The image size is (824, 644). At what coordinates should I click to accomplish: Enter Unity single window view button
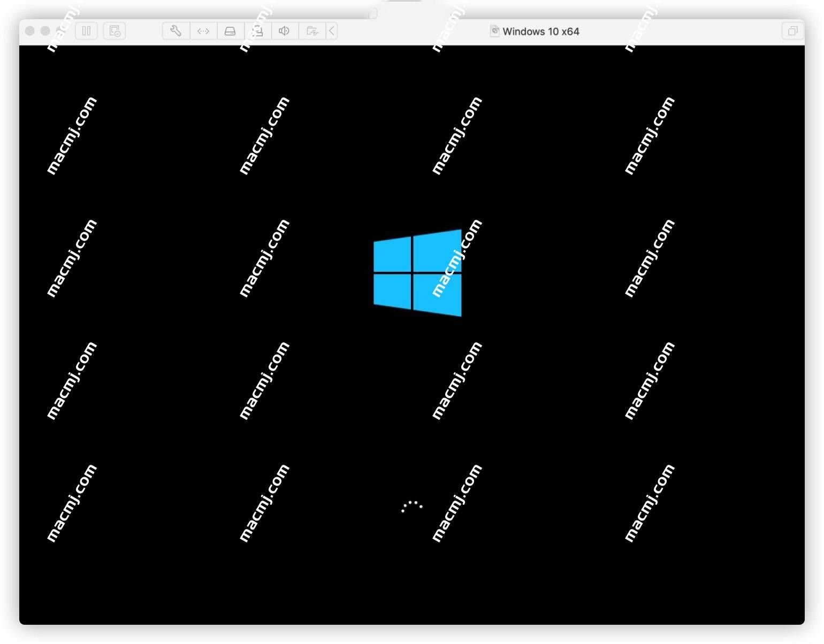point(792,31)
